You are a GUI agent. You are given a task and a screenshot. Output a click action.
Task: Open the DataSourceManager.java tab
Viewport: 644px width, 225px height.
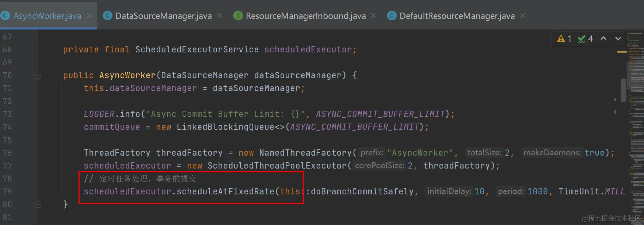click(163, 16)
